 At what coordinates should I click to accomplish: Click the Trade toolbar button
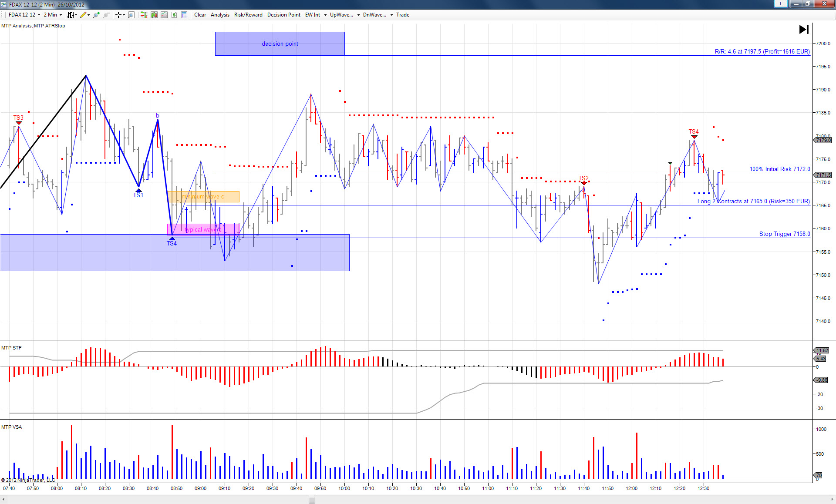coord(403,15)
